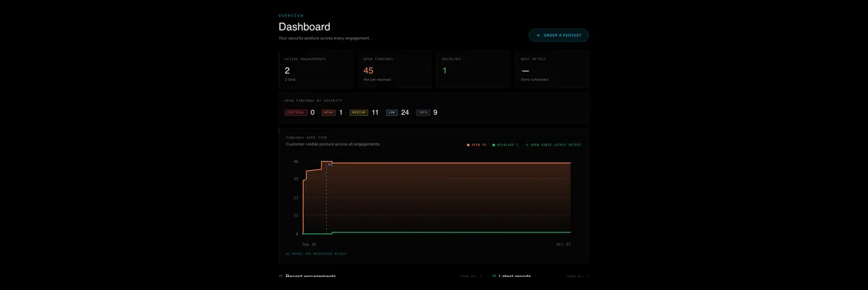Image resolution: width=868 pixels, height=290 pixels.
Task: Select the Medium severity badge
Action: click(359, 112)
